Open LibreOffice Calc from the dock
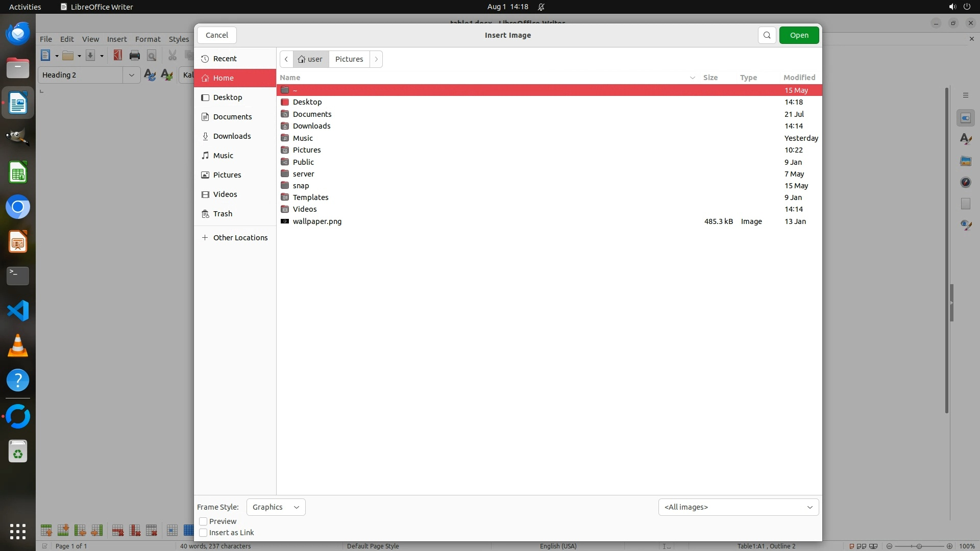The width and height of the screenshot is (980, 551). (x=18, y=172)
